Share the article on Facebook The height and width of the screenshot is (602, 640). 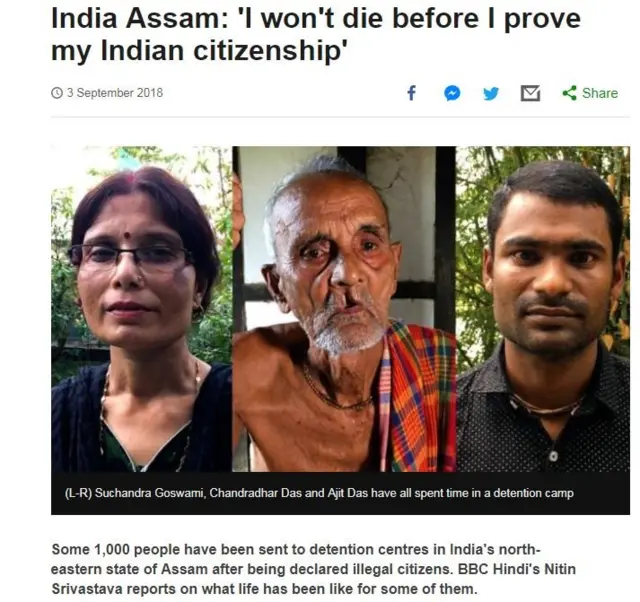[412, 93]
